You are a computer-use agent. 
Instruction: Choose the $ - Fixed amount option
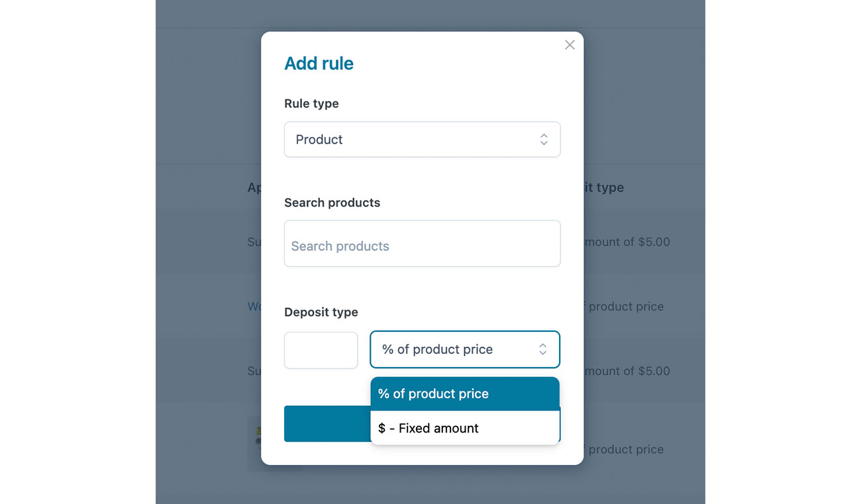pos(465,428)
